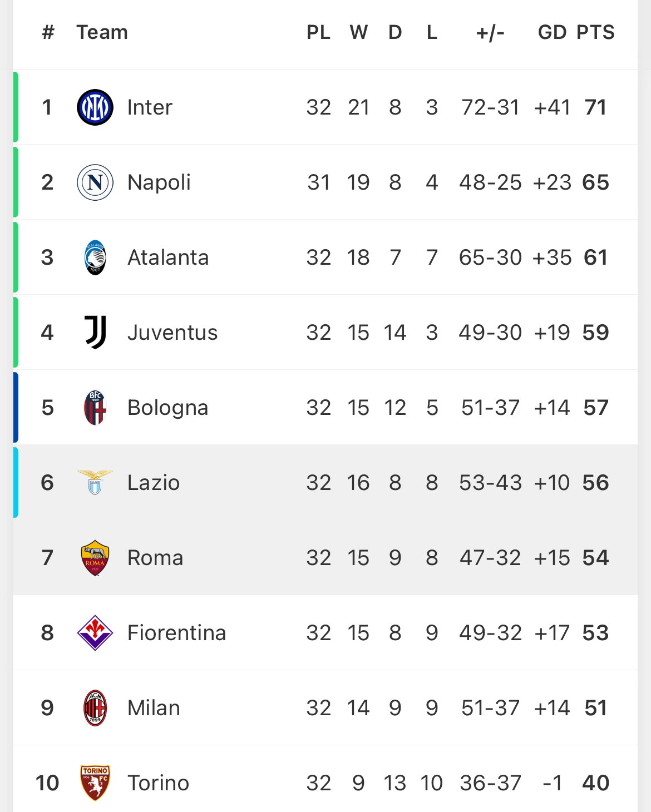
Task: Tap the Fiorentina diamond logo
Action: point(95,633)
